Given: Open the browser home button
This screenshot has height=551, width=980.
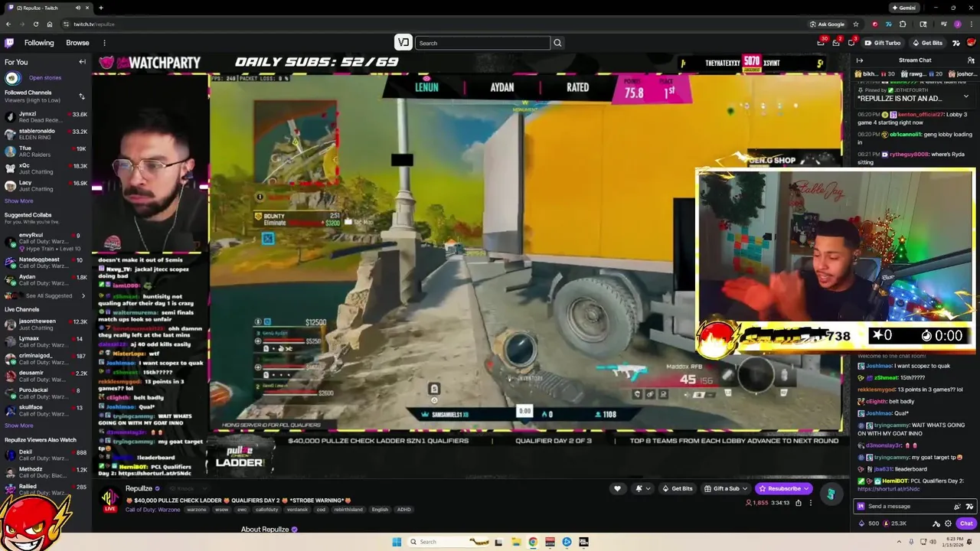Looking at the screenshot, I should [50, 24].
